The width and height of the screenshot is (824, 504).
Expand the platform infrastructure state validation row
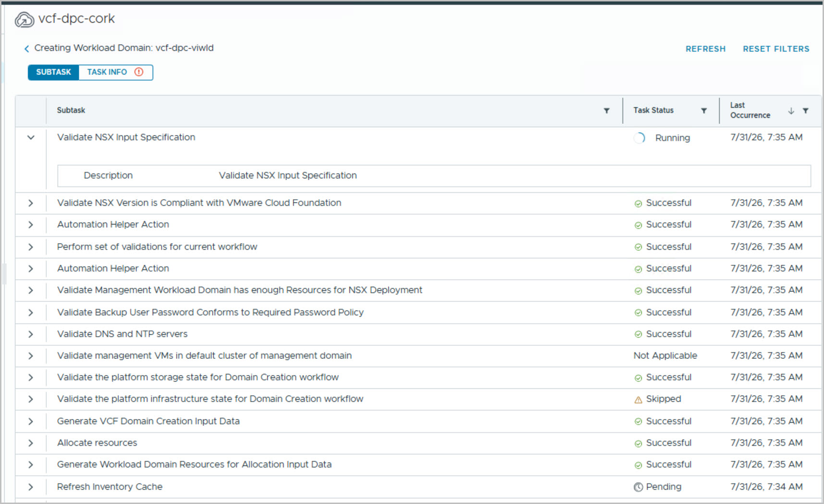tap(31, 399)
